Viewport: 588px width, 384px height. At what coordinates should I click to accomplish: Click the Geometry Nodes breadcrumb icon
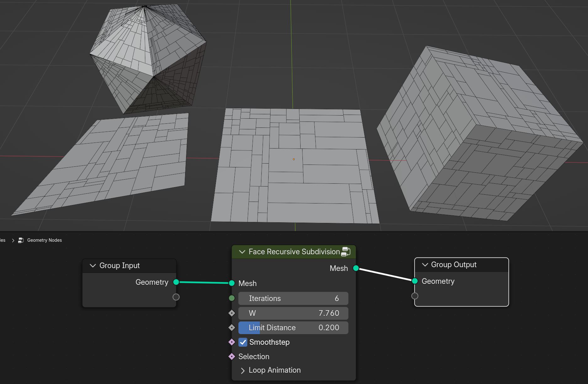click(x=21, y=240)
